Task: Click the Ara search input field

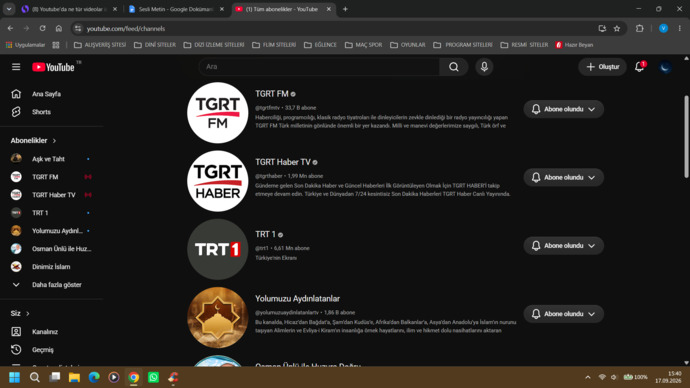Action: click(319, 67)
